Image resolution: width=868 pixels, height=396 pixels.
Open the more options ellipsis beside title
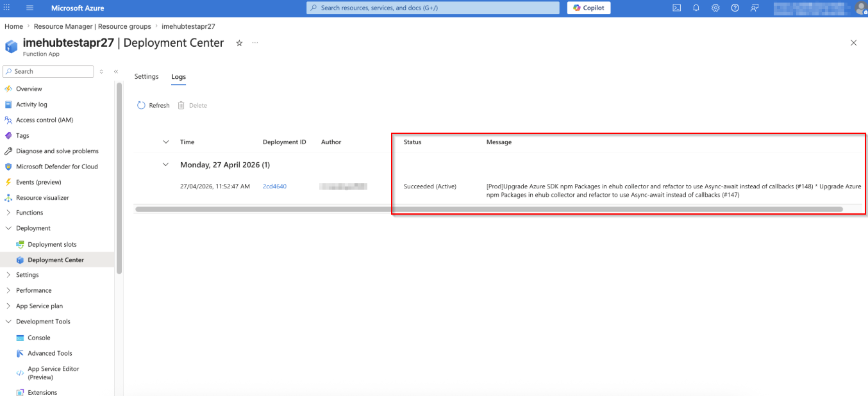click(x=255, y=43)
